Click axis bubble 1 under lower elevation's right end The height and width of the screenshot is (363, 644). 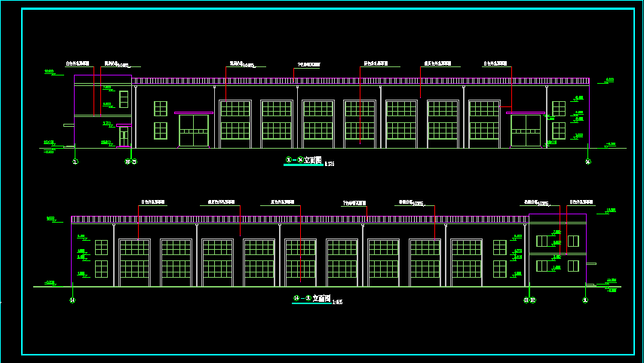coord(585,300)
